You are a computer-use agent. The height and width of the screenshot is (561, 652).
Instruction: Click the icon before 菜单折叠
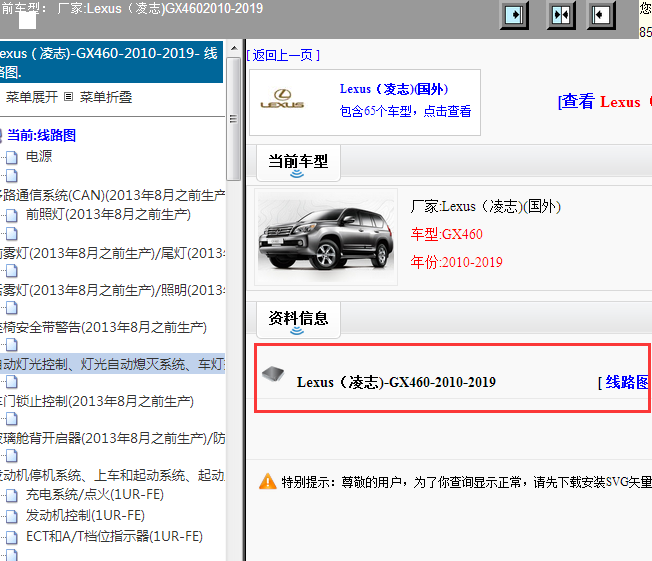coord(69,97)
